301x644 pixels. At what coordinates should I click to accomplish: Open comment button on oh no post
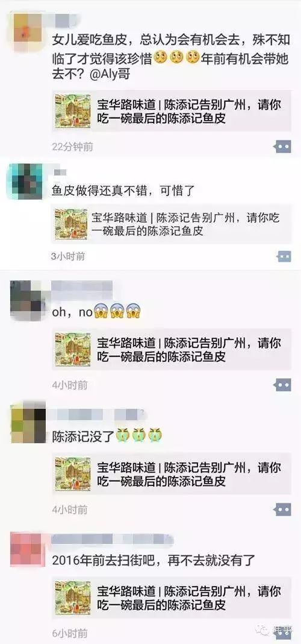(x=283, y=385)
